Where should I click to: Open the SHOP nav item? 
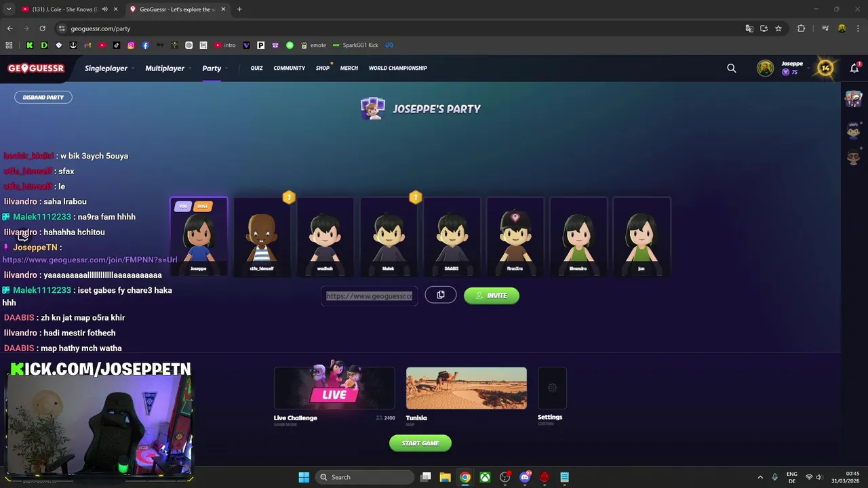coord(323,68)
